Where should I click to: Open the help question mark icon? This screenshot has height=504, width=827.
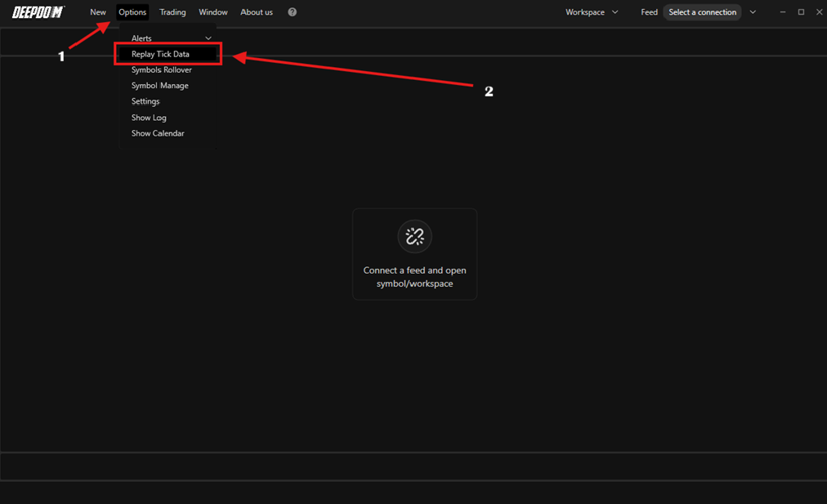[x=293, y=12]
